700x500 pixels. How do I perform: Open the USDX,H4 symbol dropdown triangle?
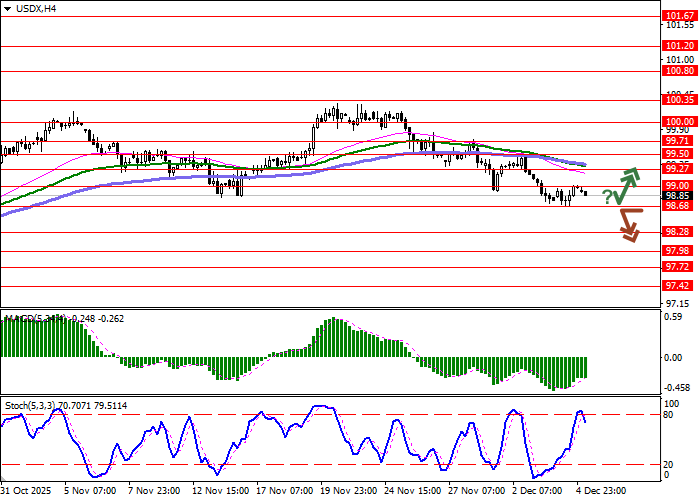point(7,8)
